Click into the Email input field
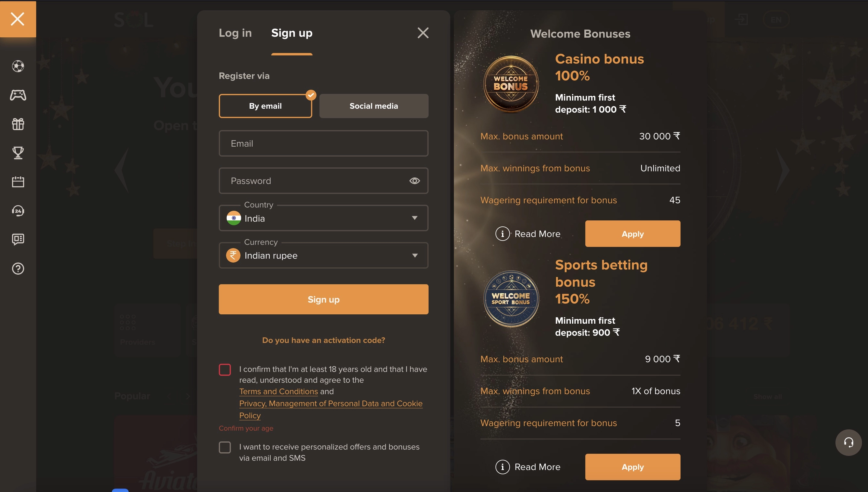The image size is (868, 492). [323, 143]
